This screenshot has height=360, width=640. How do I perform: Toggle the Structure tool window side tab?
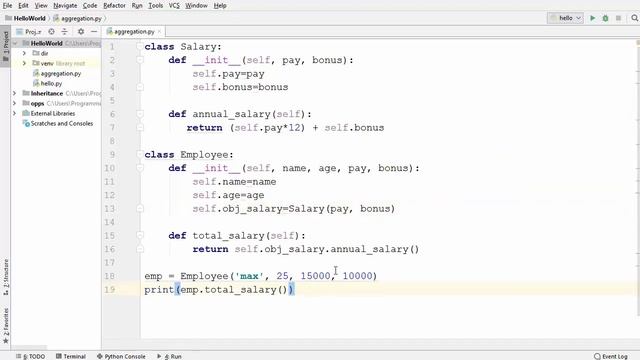click(5, 277)
